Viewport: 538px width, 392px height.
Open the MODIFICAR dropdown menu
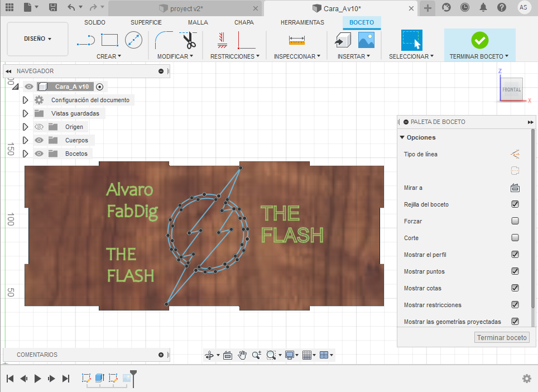pos(175,56)
